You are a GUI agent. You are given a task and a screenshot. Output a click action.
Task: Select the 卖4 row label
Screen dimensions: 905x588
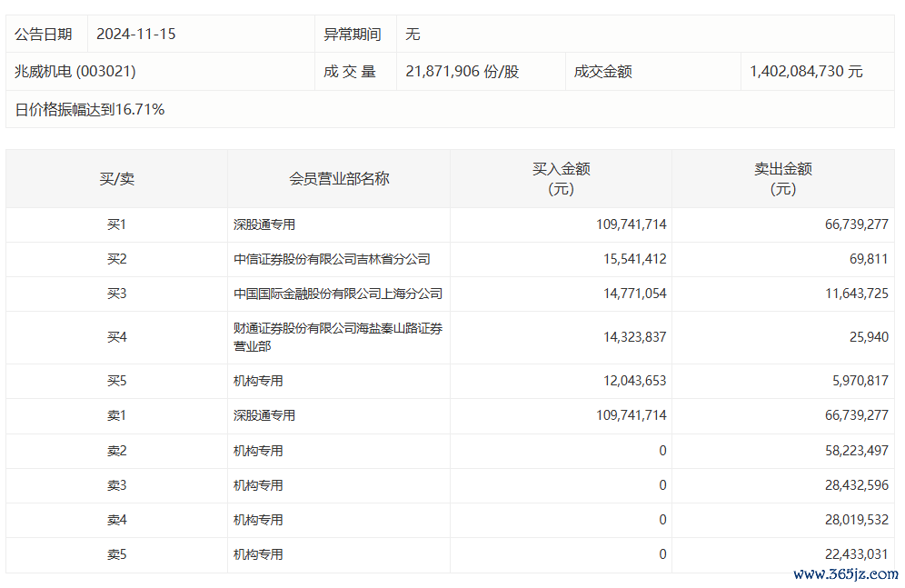tap(116, 520)
